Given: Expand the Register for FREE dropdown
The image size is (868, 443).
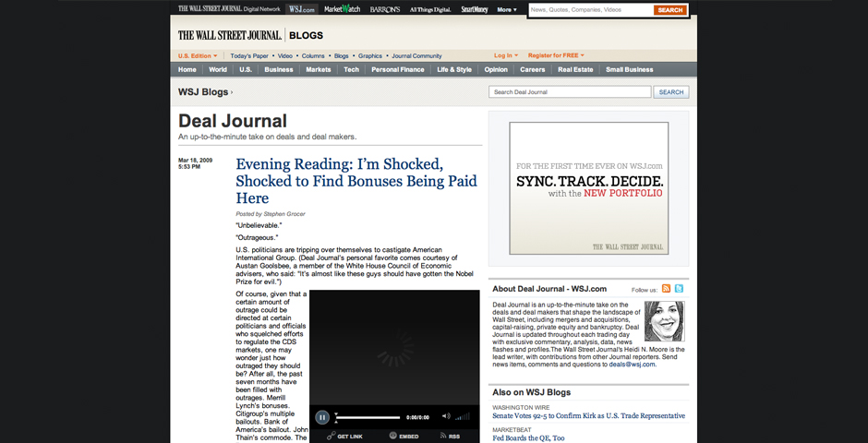Looking at the screenshot, I should [x=556, y=55].
